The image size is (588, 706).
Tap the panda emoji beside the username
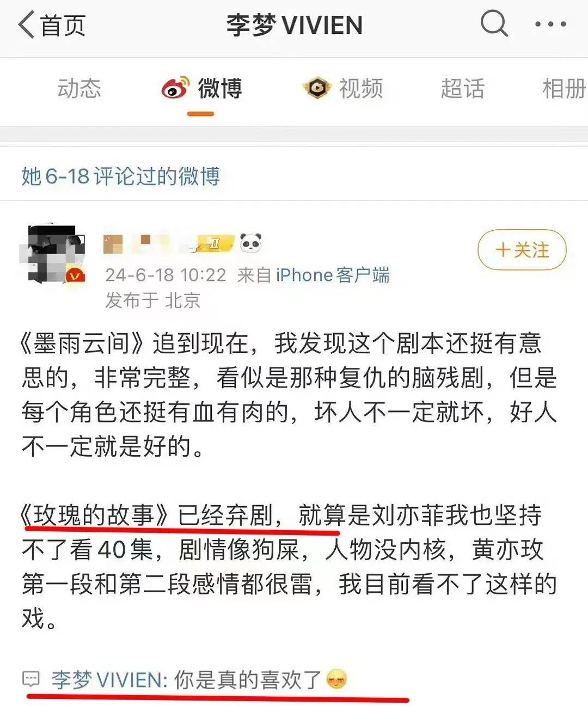pyautogui.click(x=250, y=243)
